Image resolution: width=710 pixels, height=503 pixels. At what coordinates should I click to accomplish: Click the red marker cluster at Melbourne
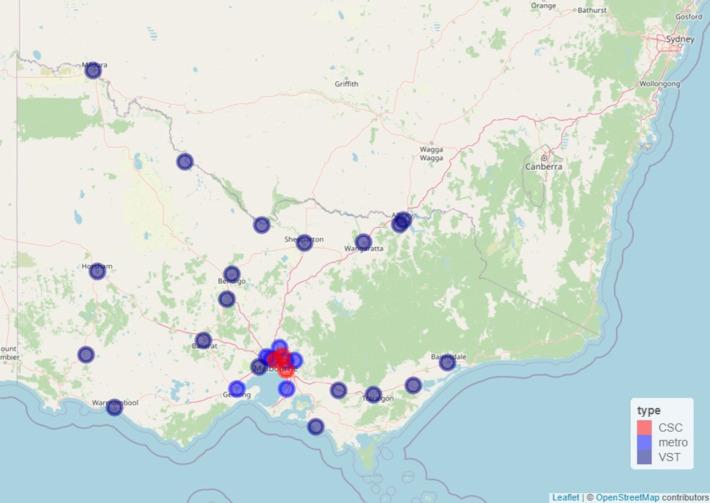[x=281, y=359]
